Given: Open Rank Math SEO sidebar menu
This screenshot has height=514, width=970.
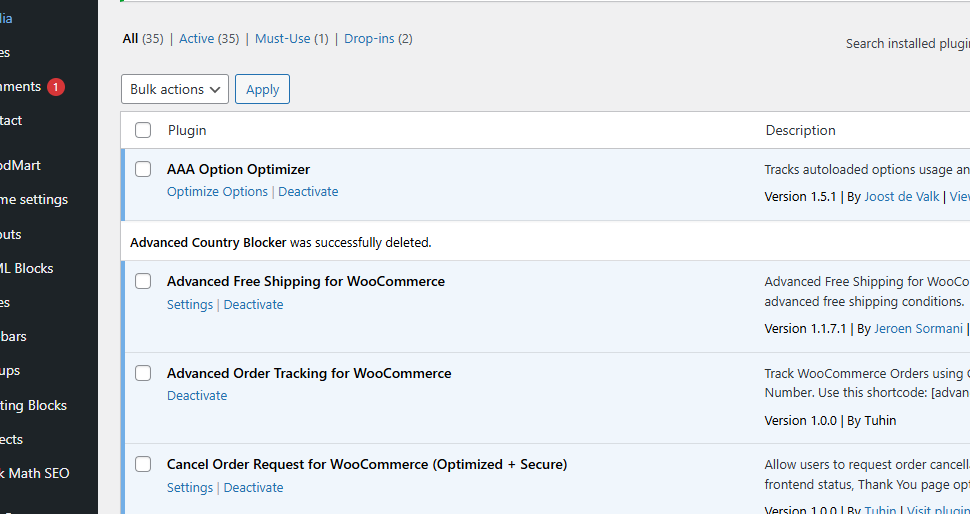Looking at the screenshot, I should pos(35,473).
